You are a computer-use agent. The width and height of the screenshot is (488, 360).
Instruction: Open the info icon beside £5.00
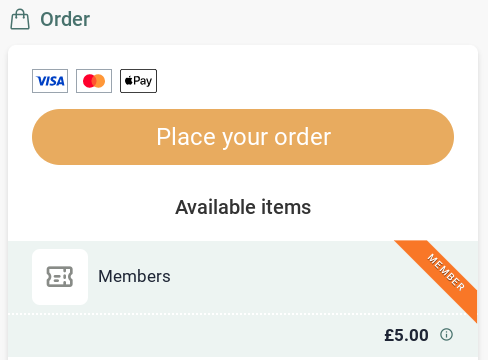point(446,334)
